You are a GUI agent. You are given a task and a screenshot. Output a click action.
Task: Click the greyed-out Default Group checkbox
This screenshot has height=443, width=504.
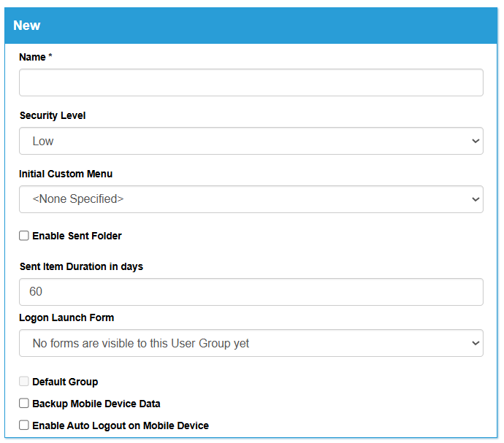pyautogui.click(x=24, y=382)
